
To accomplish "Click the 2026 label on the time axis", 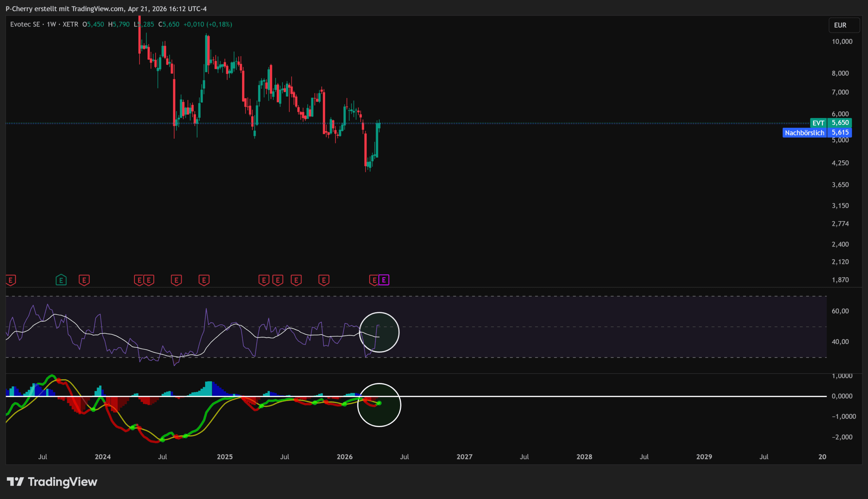I will [x=344, y=457].
